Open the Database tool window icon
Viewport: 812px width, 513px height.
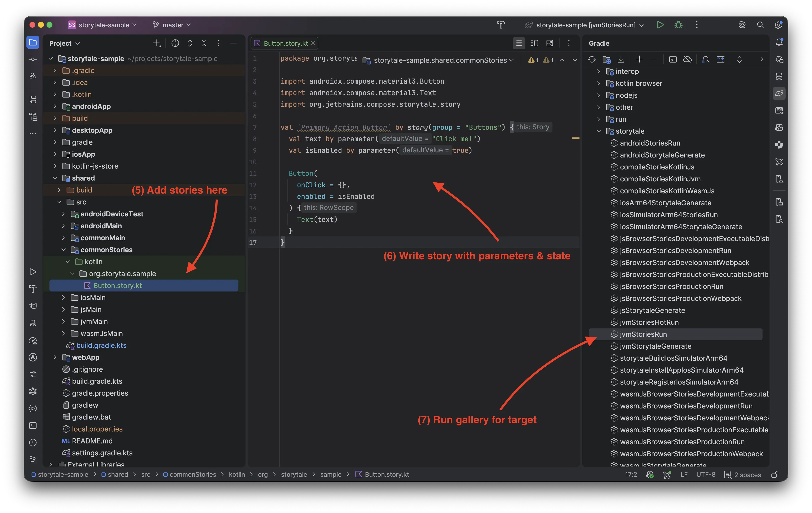coord(779,77)
